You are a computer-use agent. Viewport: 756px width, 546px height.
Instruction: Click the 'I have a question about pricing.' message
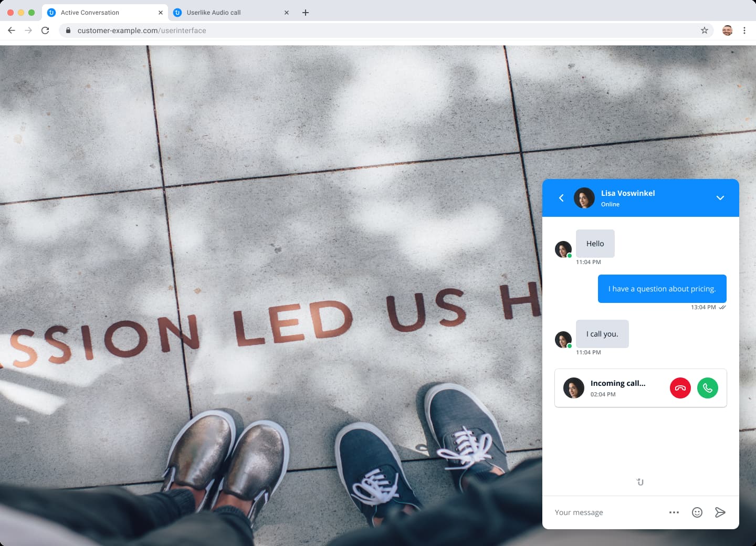tap(662, 289)
